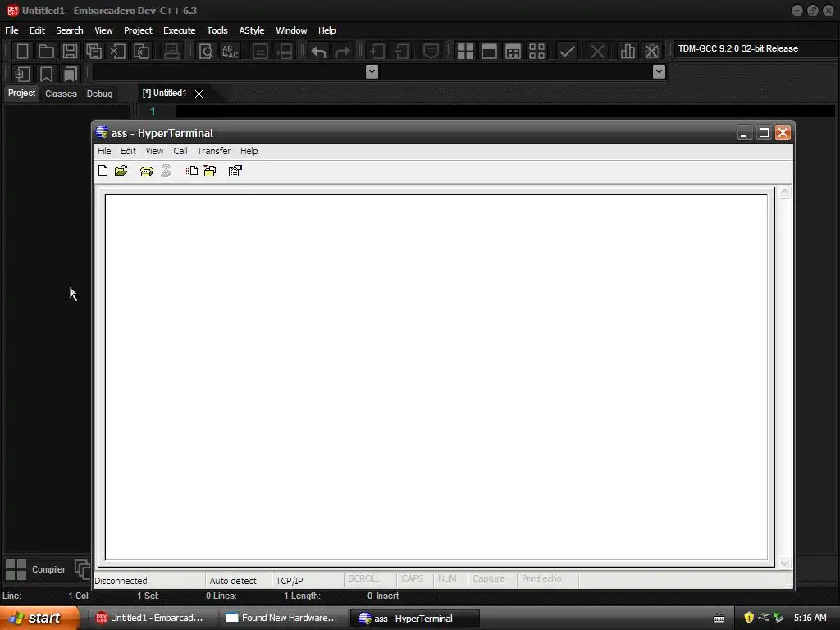Click the Compile and Run icon

tap(513, 52)
